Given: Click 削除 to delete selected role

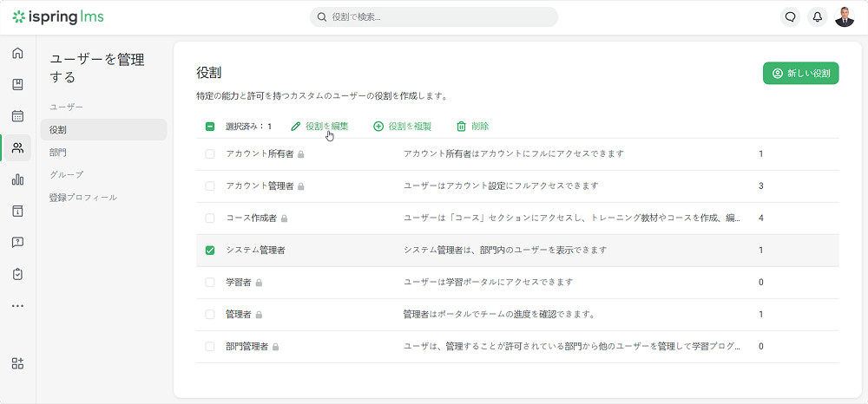Looking at the screenshot, I should point(472,127).
